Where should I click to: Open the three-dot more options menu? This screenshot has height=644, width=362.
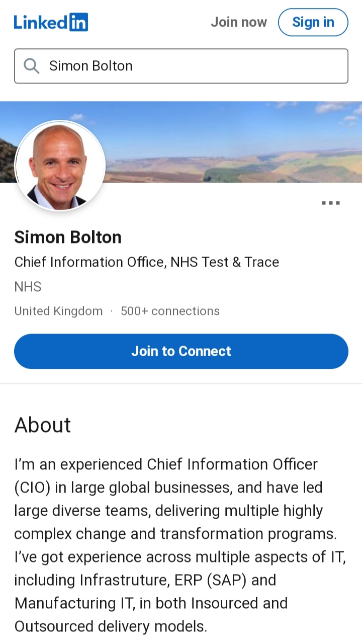tap(331, 203)
